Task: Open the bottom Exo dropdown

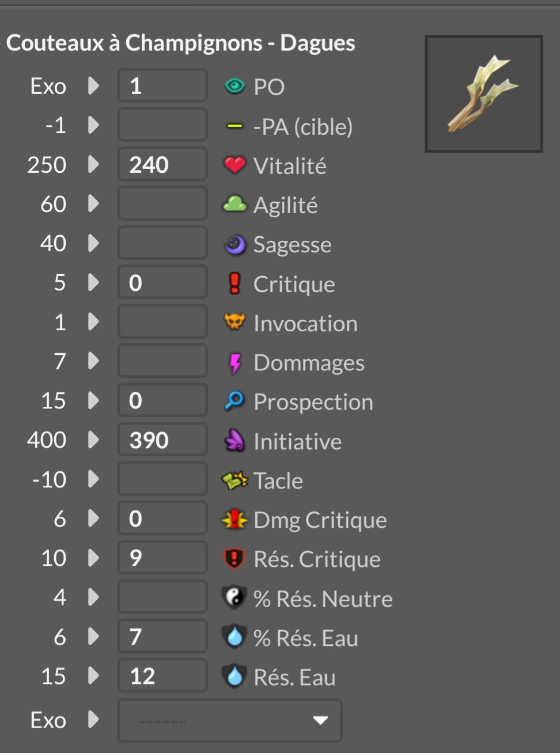Action: [230, 720]
